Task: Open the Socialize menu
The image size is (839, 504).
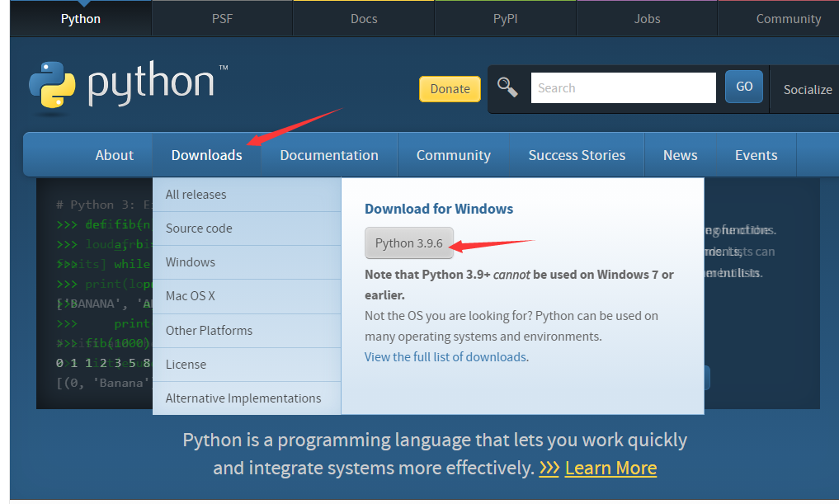Action: 808,89
